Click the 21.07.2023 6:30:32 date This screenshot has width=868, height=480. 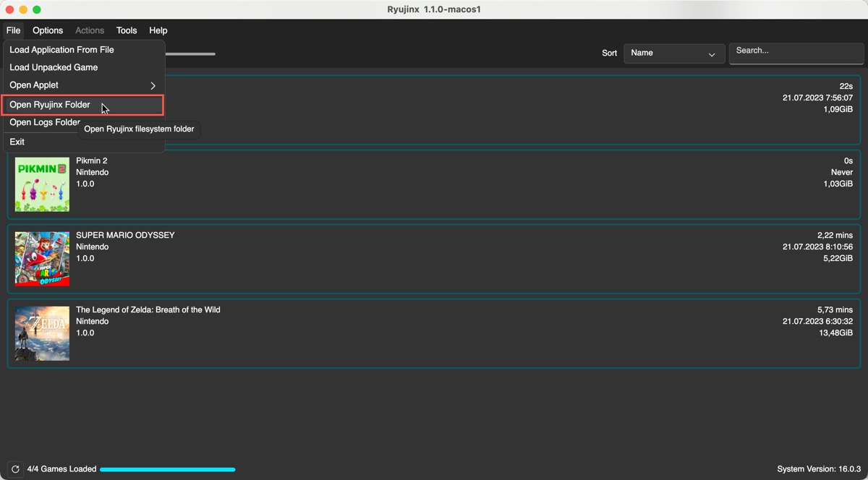pos(817,321)
